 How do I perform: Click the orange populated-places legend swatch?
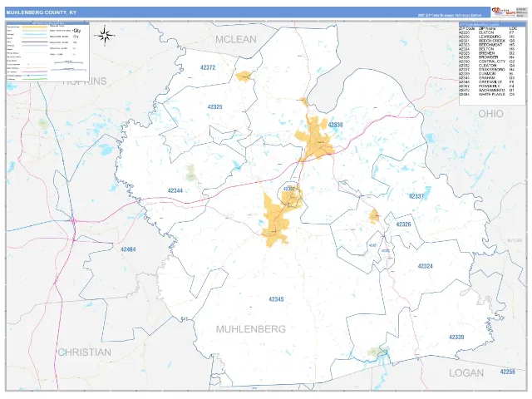click(35, 26)
